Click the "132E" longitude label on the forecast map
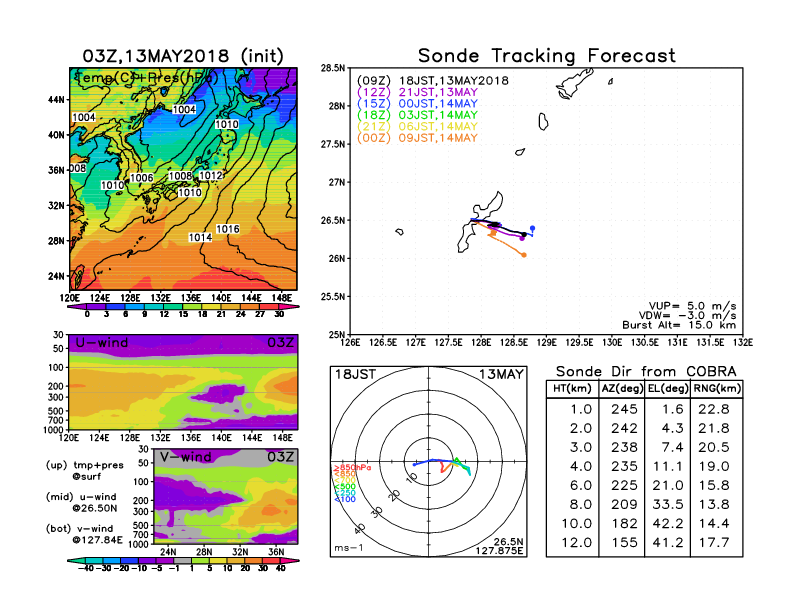Screen dimensions: 792x612 click(743, 343)
